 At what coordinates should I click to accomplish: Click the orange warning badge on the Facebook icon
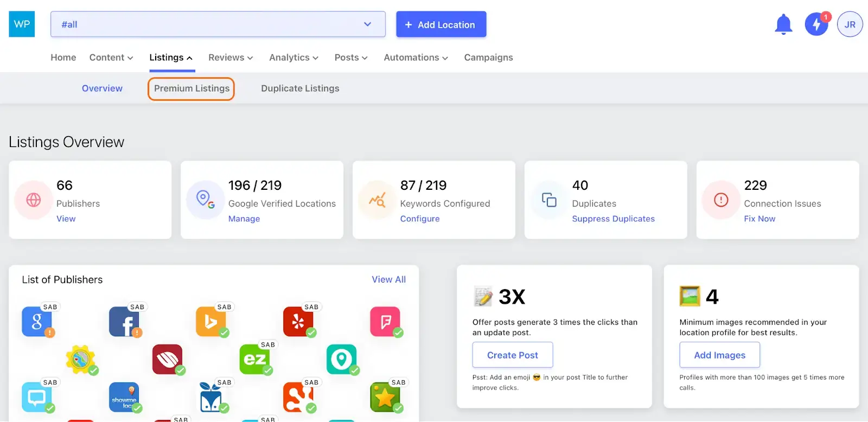tap(137, 333)
